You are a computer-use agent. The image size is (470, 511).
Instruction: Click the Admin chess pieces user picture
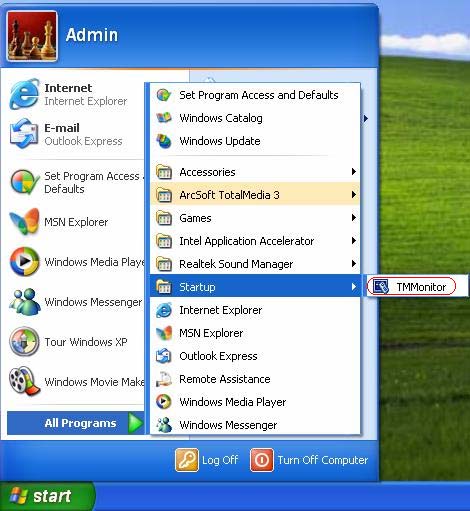click(x=32, y=36)
